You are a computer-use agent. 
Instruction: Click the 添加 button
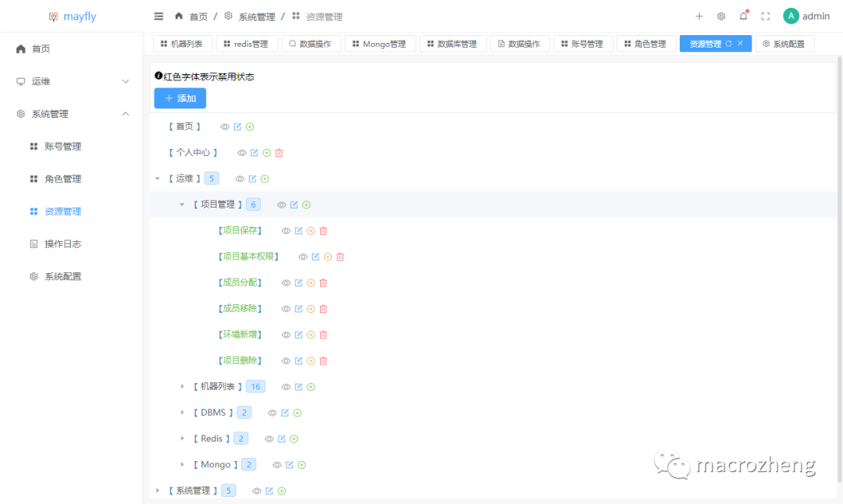180,98
